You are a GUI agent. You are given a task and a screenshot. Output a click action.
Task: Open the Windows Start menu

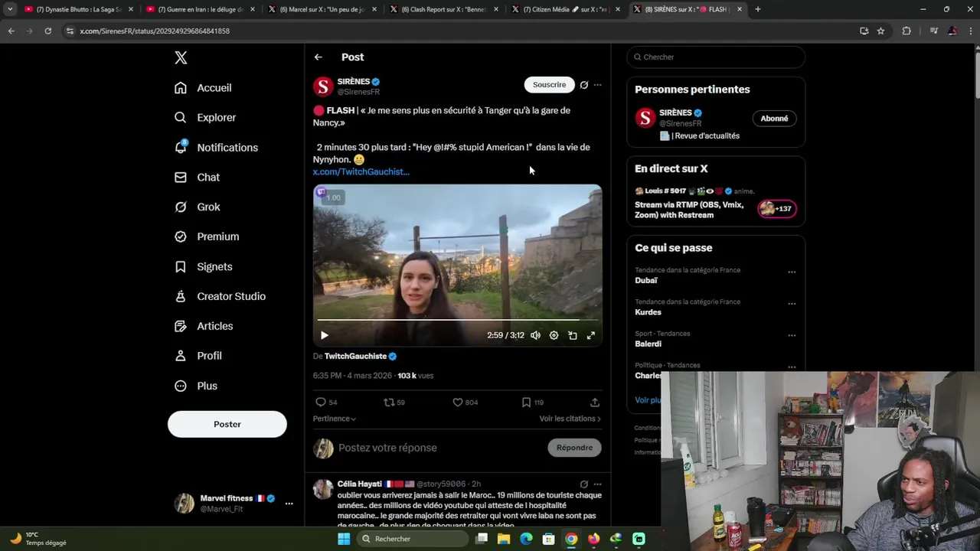click(344, 539)
